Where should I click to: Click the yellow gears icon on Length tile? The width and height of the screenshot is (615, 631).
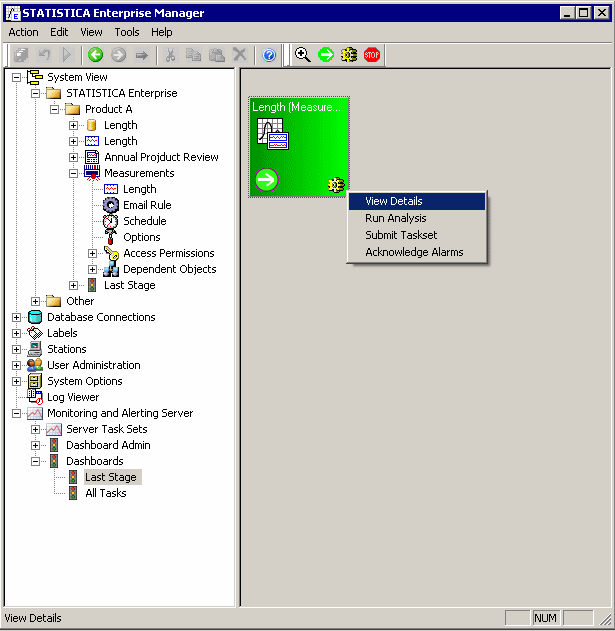click(x=336, y=185)
